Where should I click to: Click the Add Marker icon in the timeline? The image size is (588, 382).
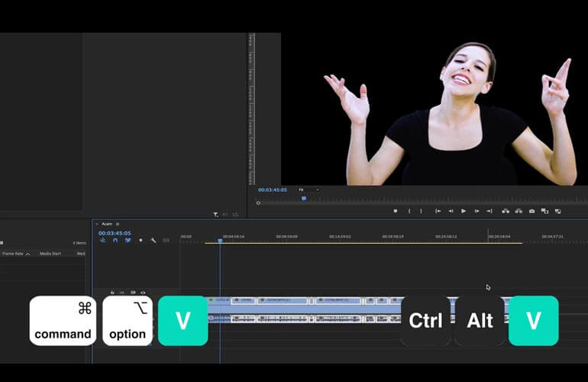141,240
